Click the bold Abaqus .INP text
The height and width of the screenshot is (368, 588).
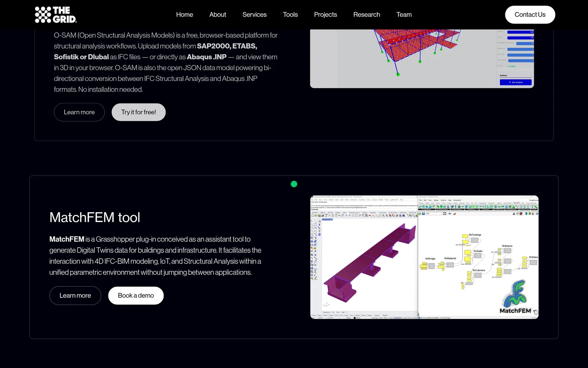point(207,57)
